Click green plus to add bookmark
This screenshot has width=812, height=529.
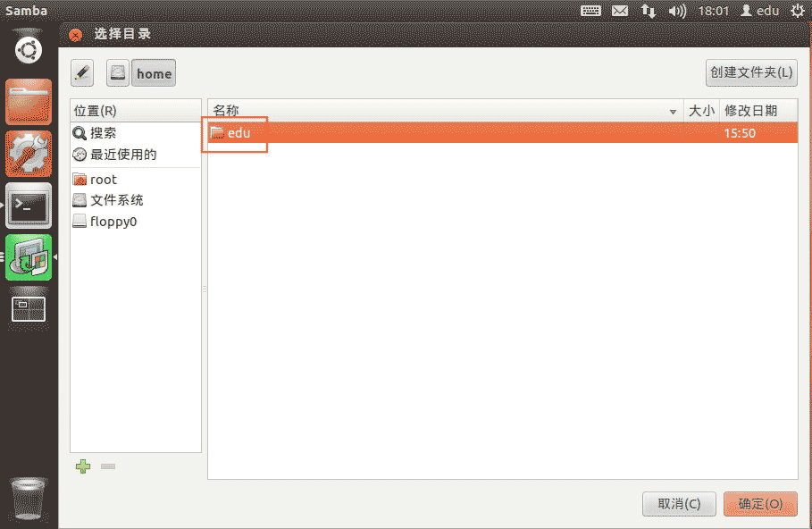click(x=83, y=466)
